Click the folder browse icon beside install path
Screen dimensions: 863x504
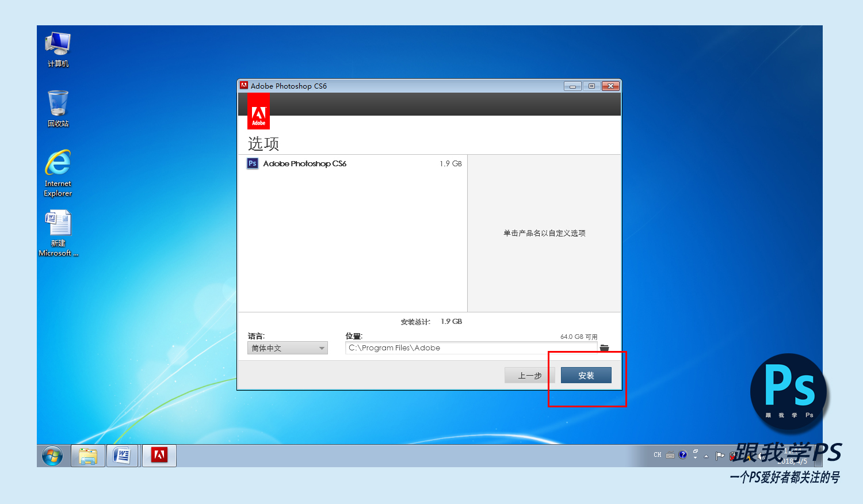(604, 348)
